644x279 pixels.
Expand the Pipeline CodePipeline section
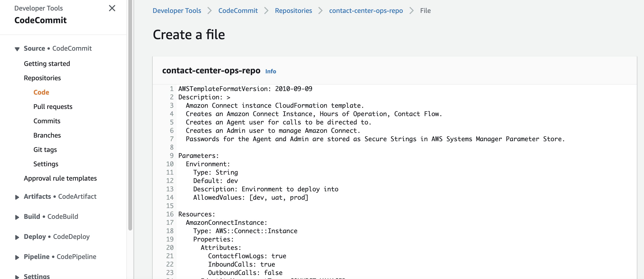tap(17, 257)
